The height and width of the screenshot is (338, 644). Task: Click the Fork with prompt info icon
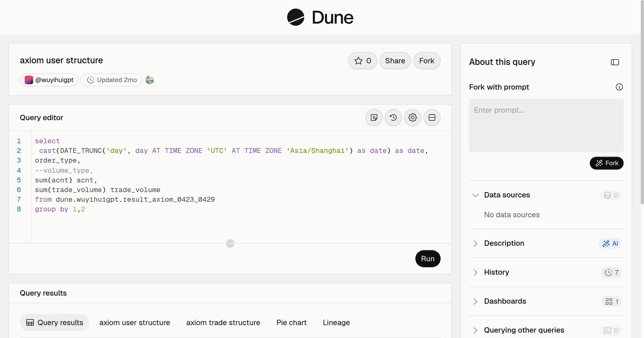point(619,87)
